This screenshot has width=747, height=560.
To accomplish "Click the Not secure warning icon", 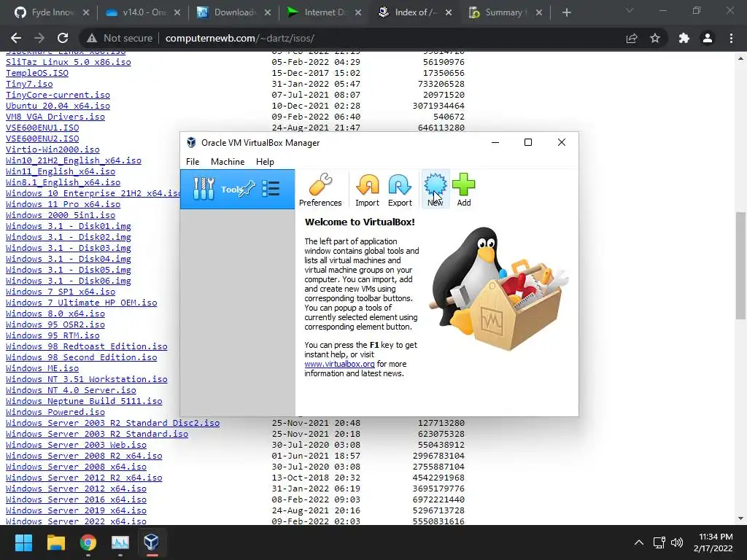I will tap(92, 38).
